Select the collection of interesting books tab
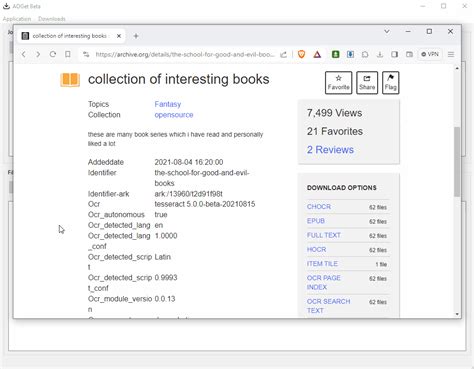The height and width of the screenshot is (369, 474). coord(71,36)
